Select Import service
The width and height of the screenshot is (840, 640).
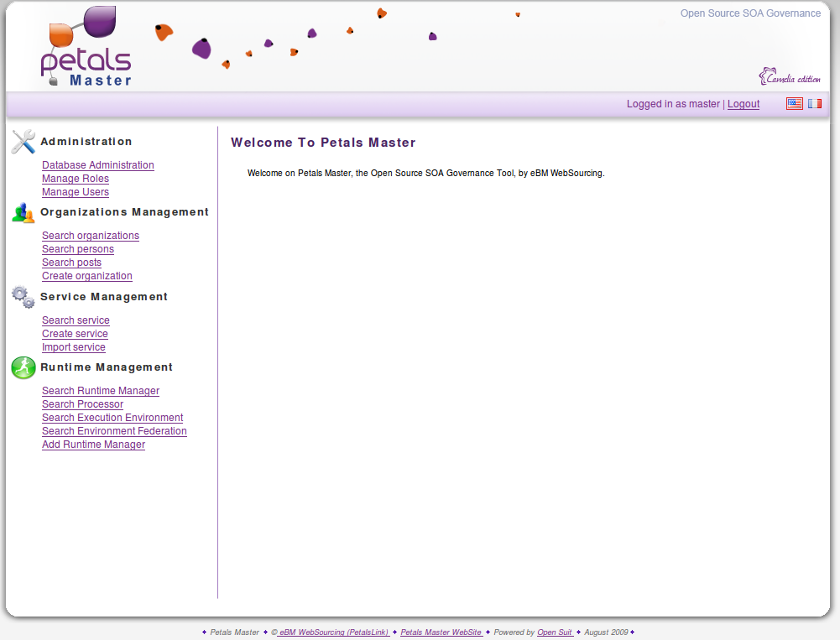[74, 347]
